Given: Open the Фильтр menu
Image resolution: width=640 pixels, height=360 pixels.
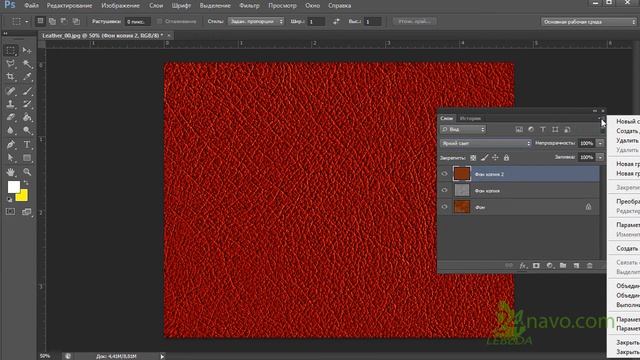Looking at the screenshot, I should click(x=249, y=6).
